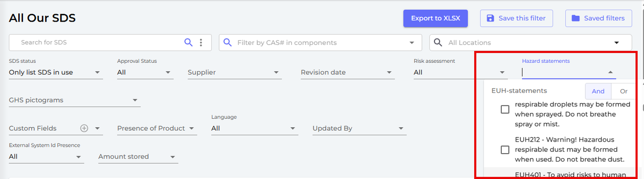Viewport: 644px width, 179px height.
Task: Click the Export to XLSX button
Action: 436,18
